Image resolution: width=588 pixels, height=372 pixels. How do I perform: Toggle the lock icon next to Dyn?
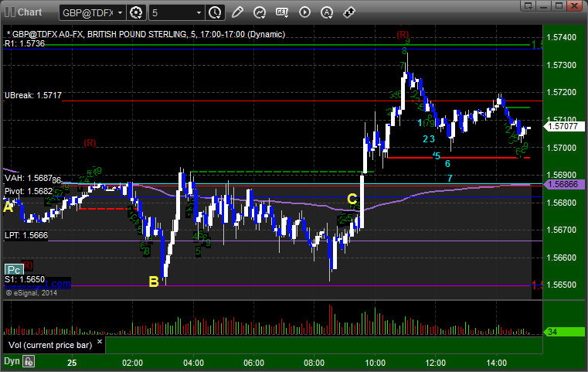click(x=29, y=361)
